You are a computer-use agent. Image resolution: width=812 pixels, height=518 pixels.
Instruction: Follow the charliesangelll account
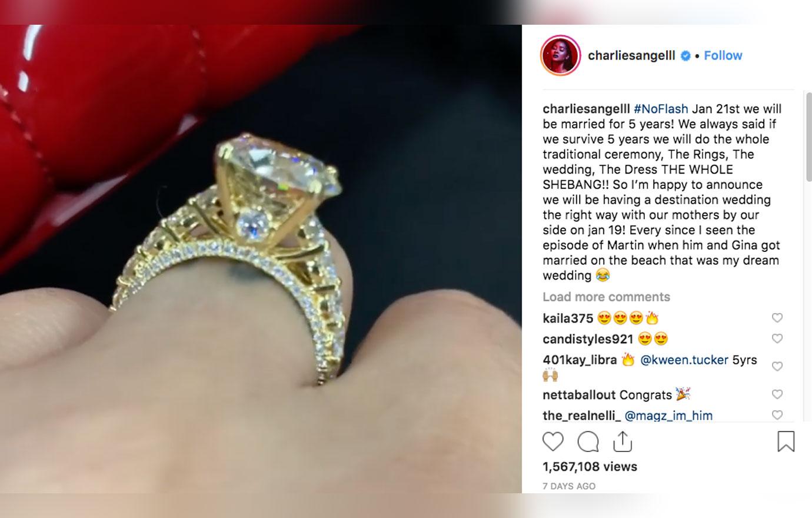723,55
